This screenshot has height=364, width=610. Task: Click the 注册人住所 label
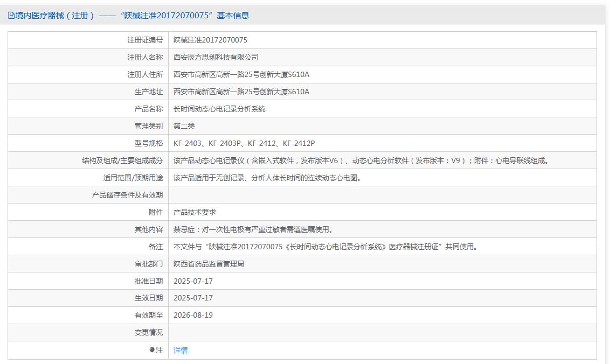[x=145, y=74]
